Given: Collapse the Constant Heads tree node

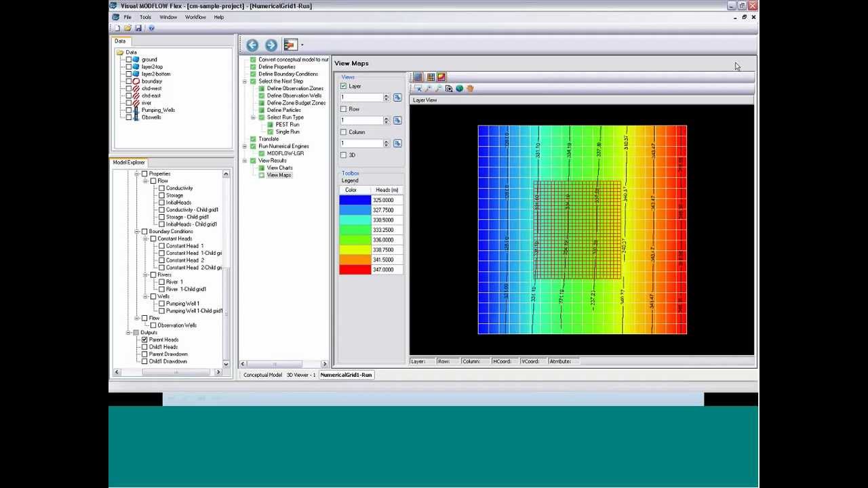Looking at the screenshot, I should pos(145,239).
